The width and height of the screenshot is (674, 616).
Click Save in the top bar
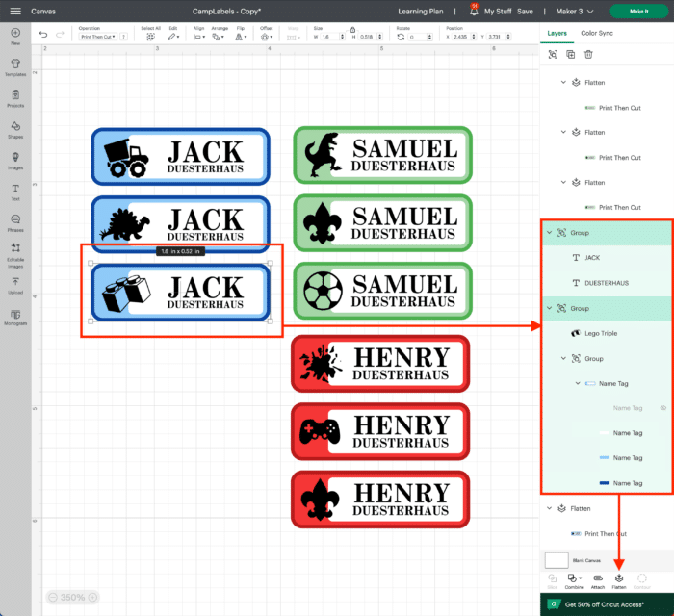click(x=525, y=12)
